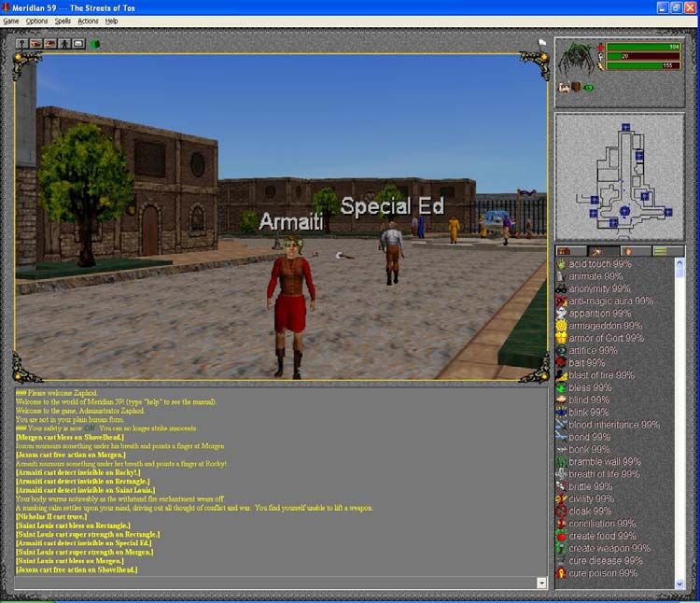Click the chat text input field

click(x=275, y=582)
